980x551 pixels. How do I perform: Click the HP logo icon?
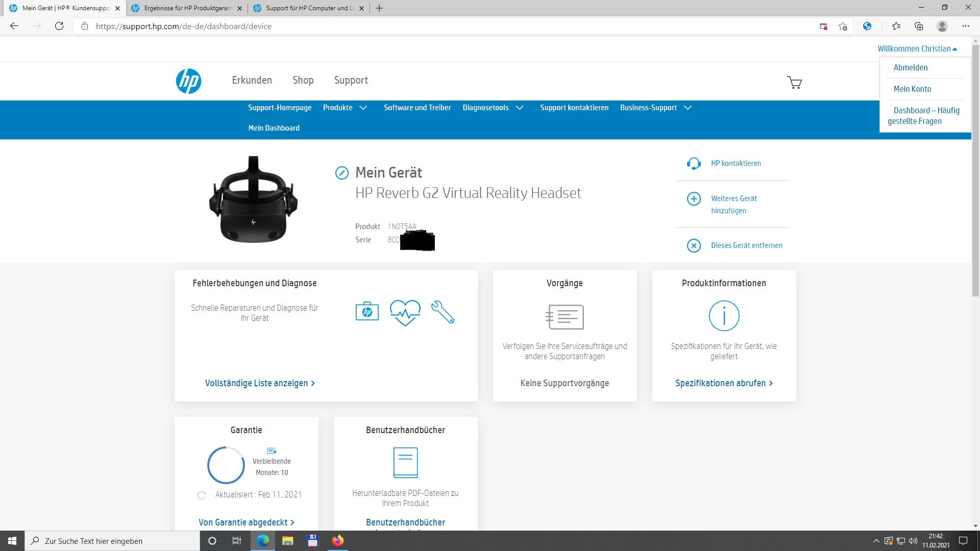point(188,81)
